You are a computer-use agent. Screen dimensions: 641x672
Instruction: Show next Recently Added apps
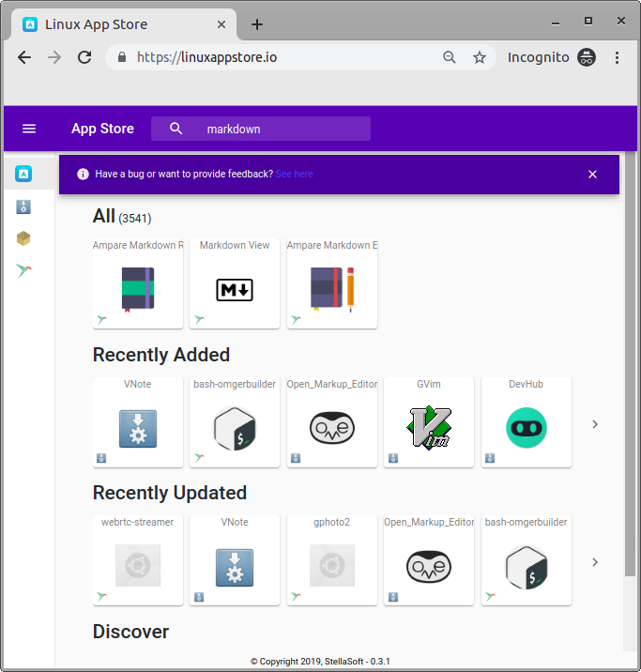coord(595,424)
